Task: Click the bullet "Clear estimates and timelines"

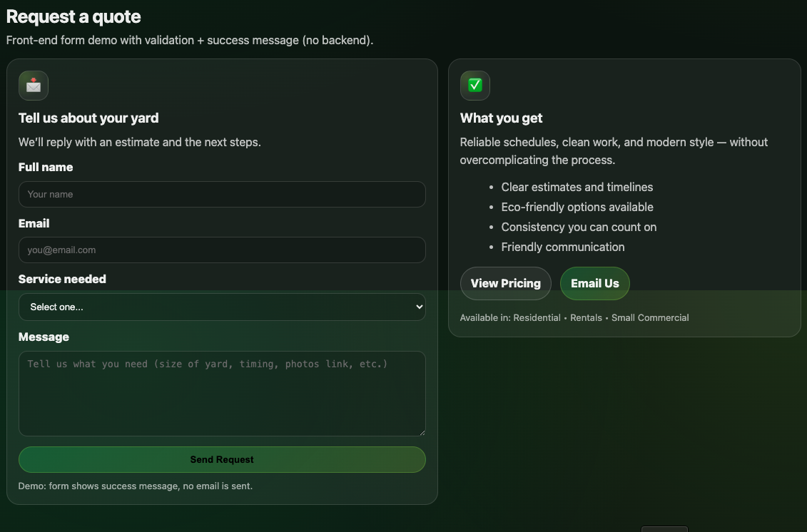Action: point(577,187)
